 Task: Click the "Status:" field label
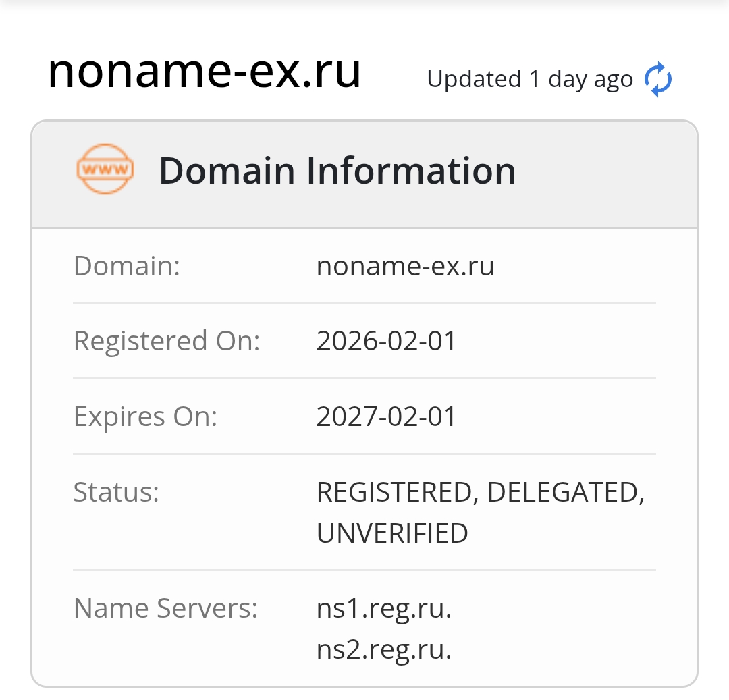click(x=116, y=492)
